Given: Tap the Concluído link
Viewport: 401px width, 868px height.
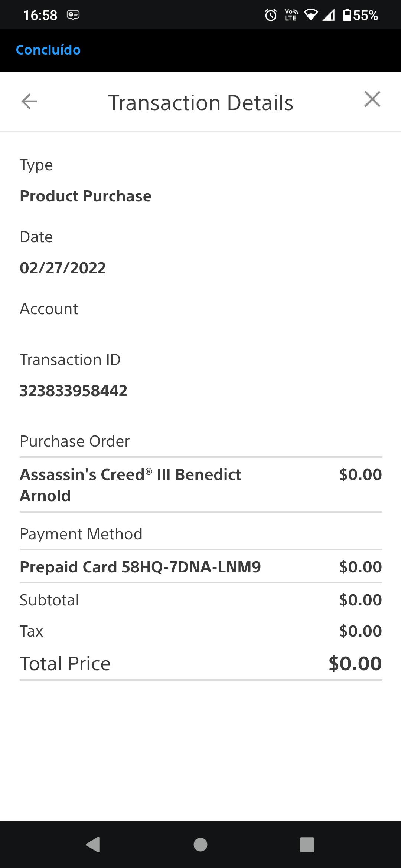Looking at the screenshot, I should click(48, 50).
